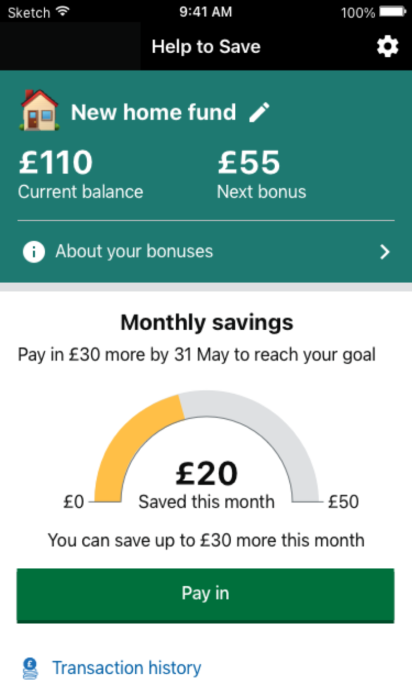
Task: Tap the house emoji goal icon
Action: [x=39, y=110]
